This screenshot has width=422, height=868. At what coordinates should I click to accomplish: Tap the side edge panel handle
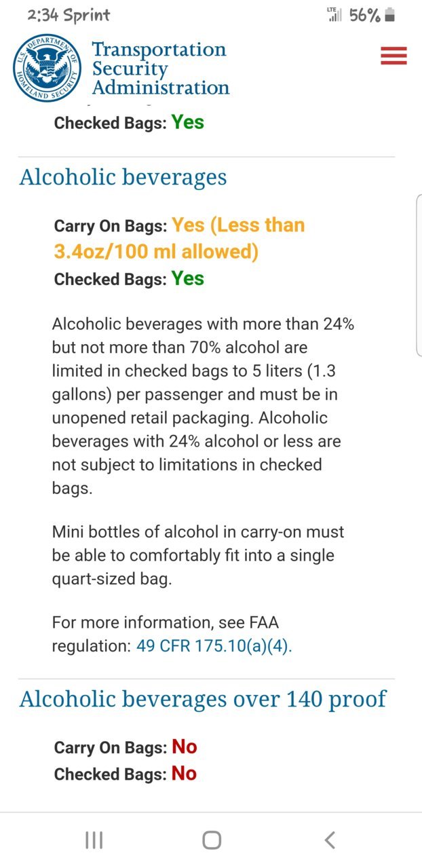pos(418,274)
